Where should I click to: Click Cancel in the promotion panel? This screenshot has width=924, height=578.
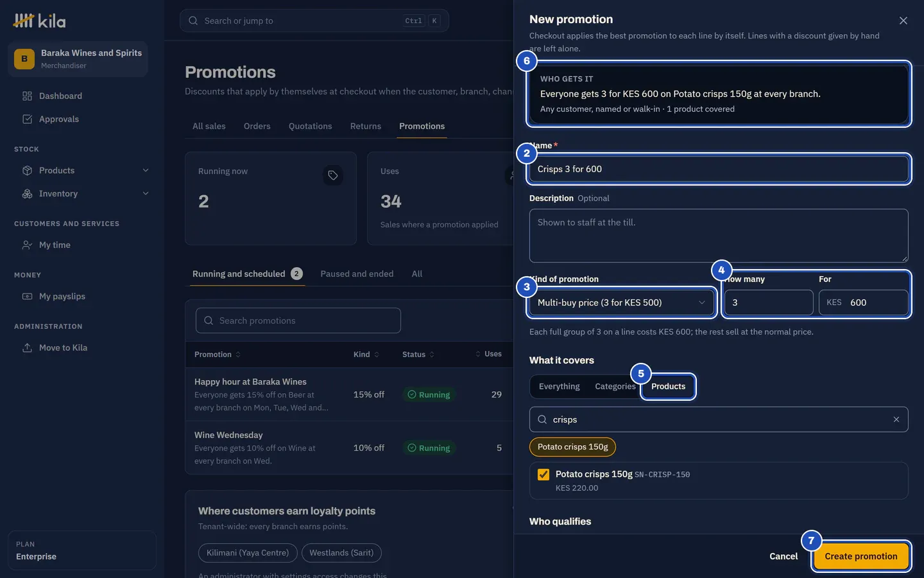tap(783, 556)
